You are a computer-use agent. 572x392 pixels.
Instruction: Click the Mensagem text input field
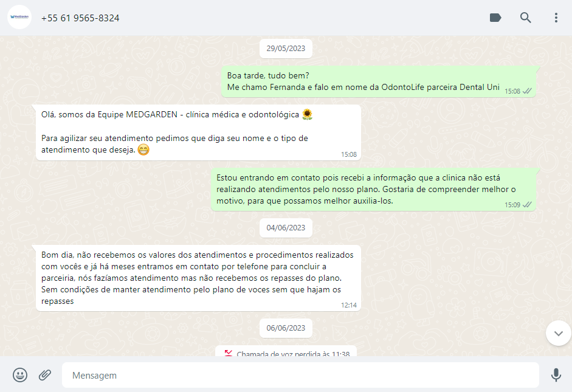point(300,375)
